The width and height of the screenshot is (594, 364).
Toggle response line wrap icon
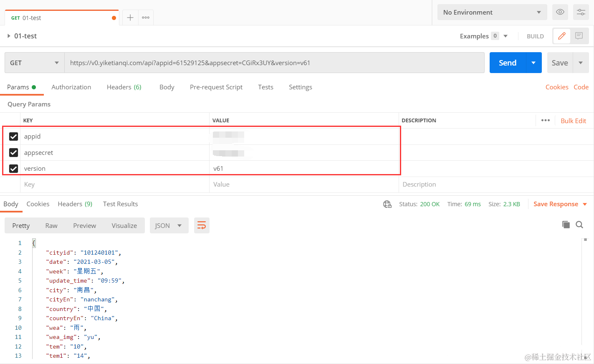(x=202, y=225)
